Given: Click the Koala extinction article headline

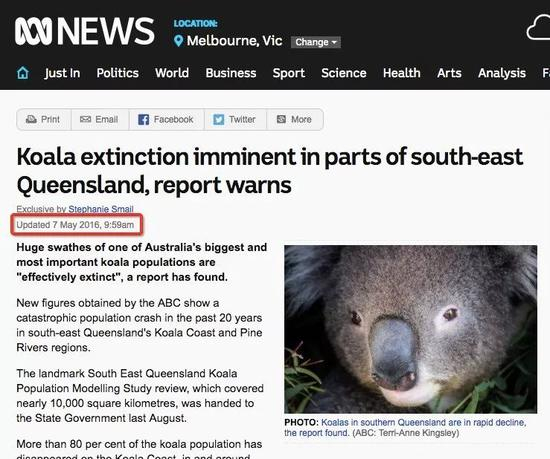Looking at the screenshot, I should pyautogui.click(x=270, y=171).
